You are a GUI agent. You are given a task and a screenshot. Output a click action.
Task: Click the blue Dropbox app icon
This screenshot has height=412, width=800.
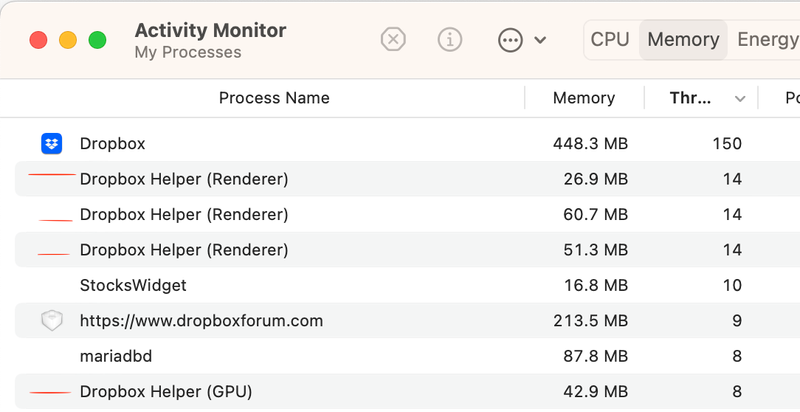[x=52, y=144]
